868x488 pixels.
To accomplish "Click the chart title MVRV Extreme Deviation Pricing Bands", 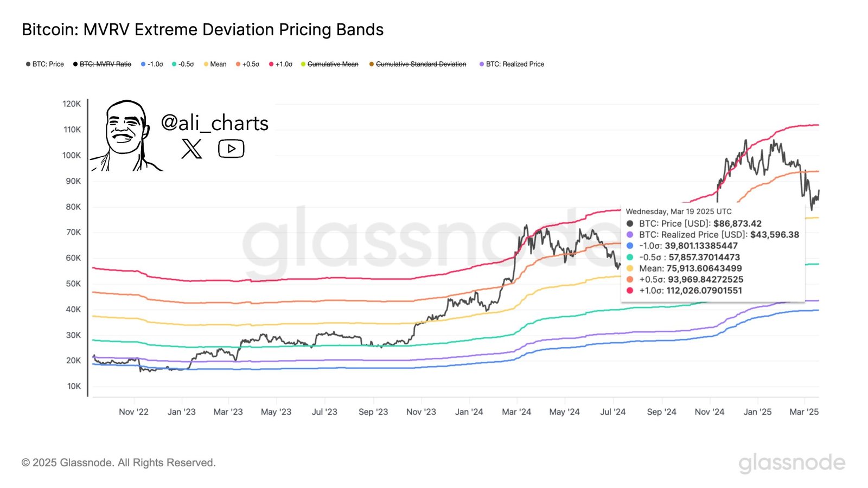I will (202, 29).
